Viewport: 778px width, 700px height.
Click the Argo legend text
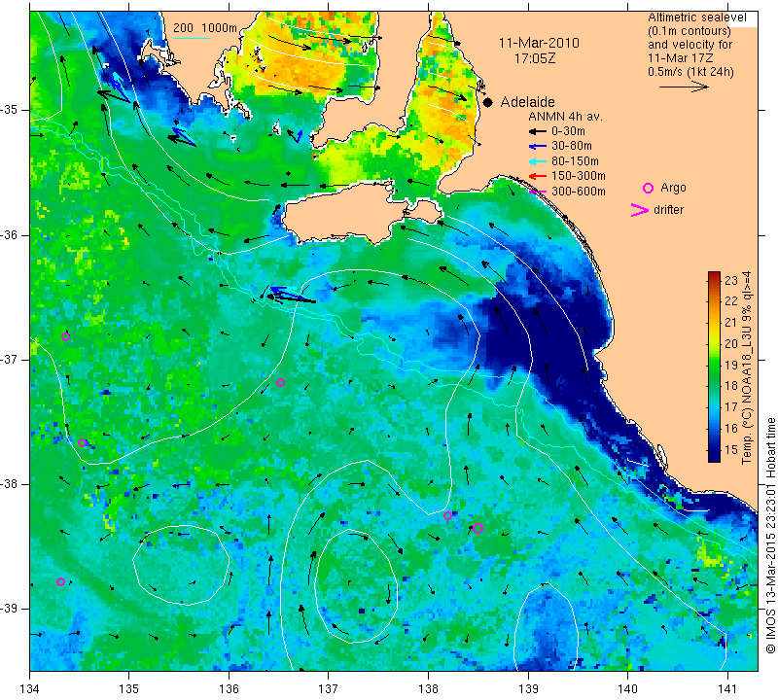(x=673, y=188)
